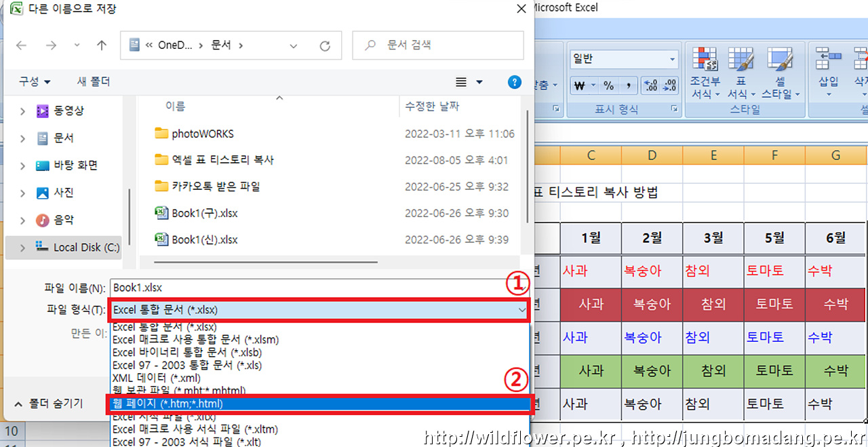Screen dimensions: 868x447
Task: Sort files by 이름 column header
Action: point(175,106)
